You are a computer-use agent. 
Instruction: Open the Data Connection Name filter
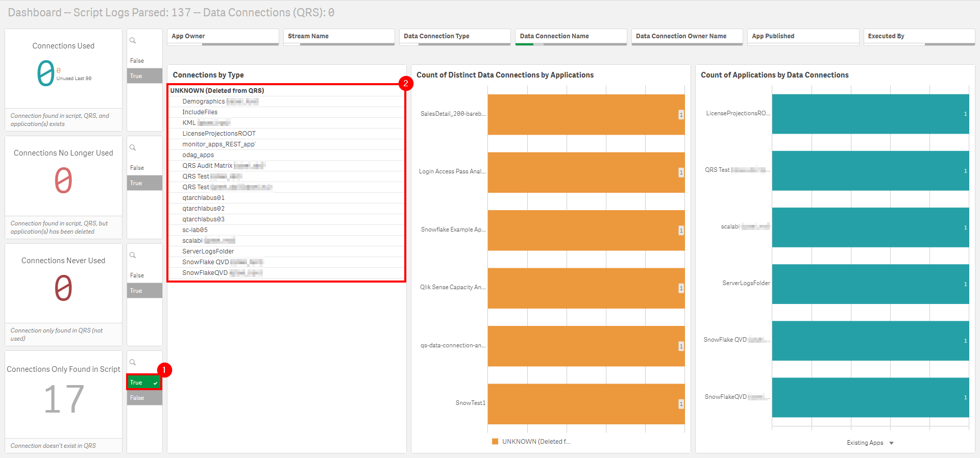pos(571,36)
